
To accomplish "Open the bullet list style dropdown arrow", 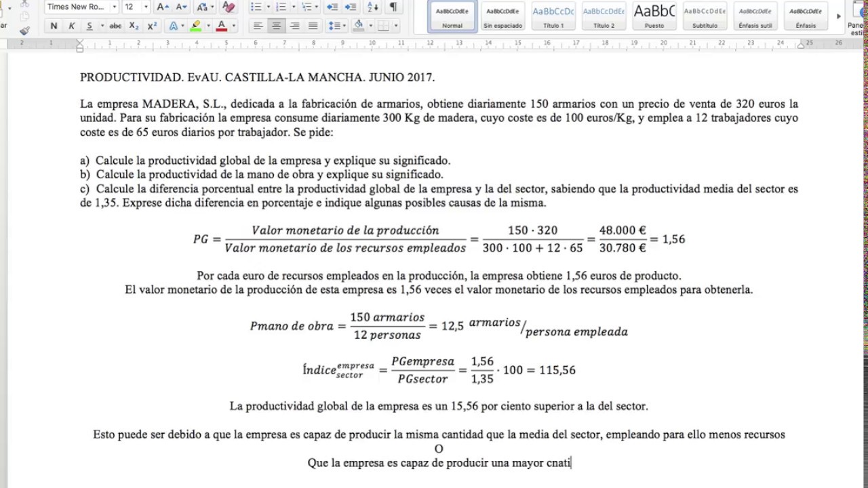I will (269, 7).
